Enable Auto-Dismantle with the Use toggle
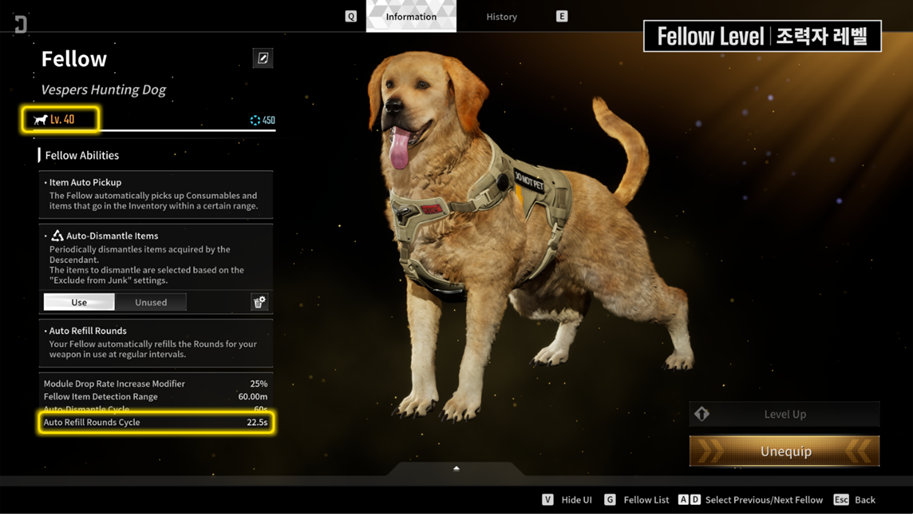Viewport: 913px width, 514px height. (79, 302)
